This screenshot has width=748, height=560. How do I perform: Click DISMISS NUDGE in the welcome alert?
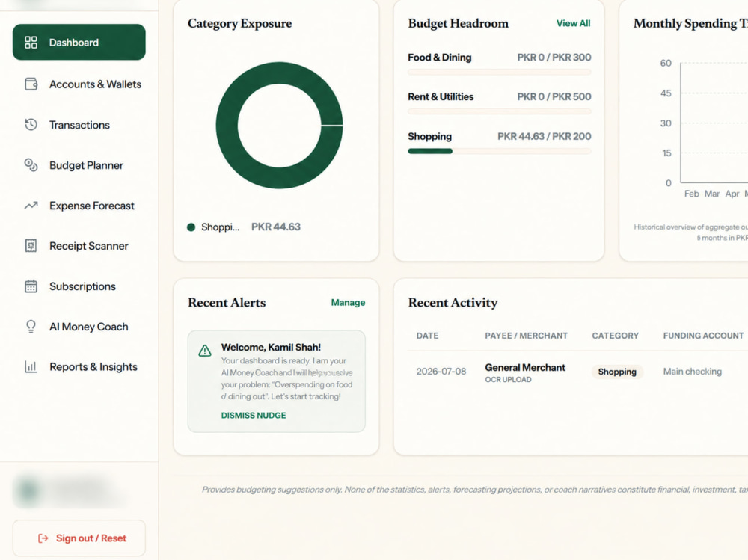pyautogui.click(x=254, y=416)
